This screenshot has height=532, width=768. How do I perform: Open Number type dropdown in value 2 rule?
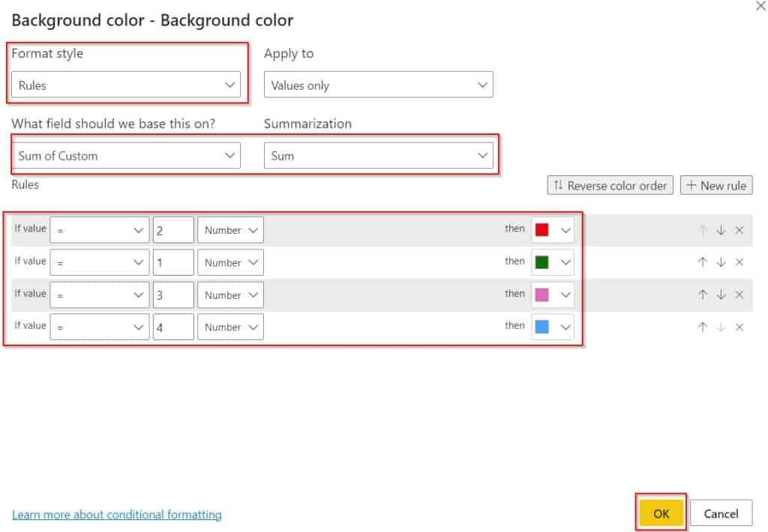(230, 230)
